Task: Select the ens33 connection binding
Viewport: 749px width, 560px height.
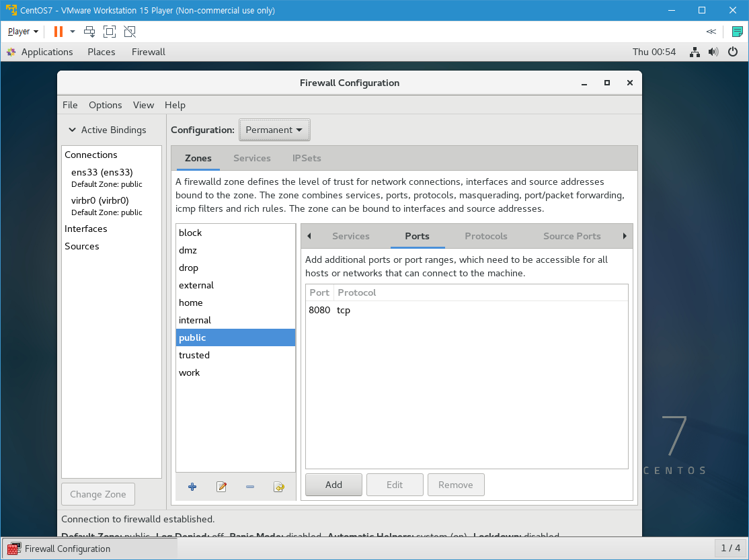Action: [112, 177]
